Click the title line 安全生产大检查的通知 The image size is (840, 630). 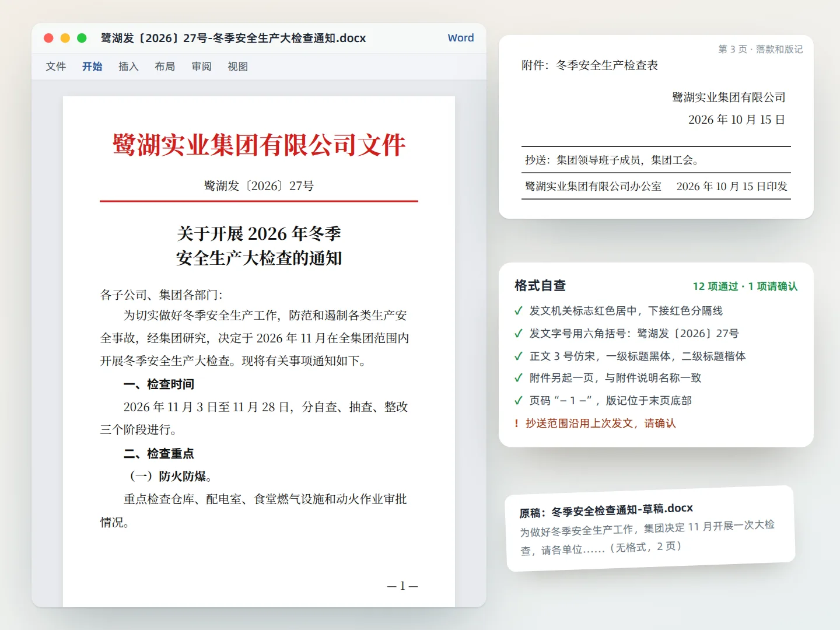click(x=259, y=258)
